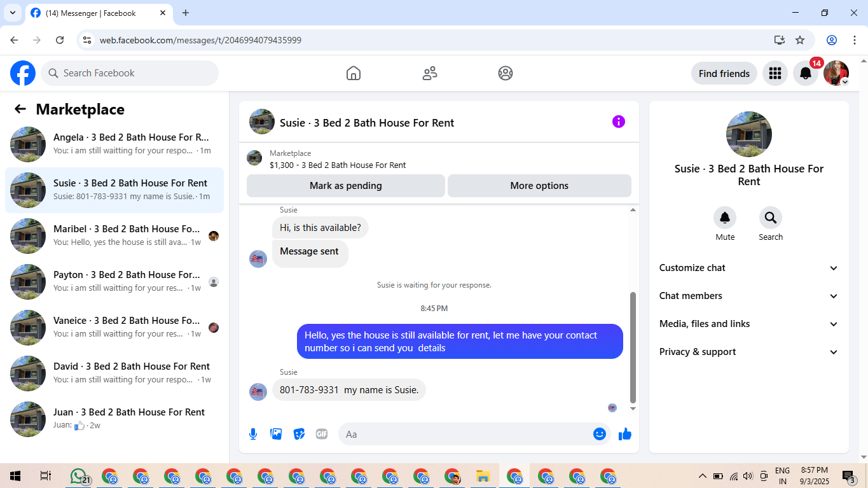Open Vaneice's 3 Bed 2 Bath conversation
Screen dimensions: 868x488
[x=114, y=328]
